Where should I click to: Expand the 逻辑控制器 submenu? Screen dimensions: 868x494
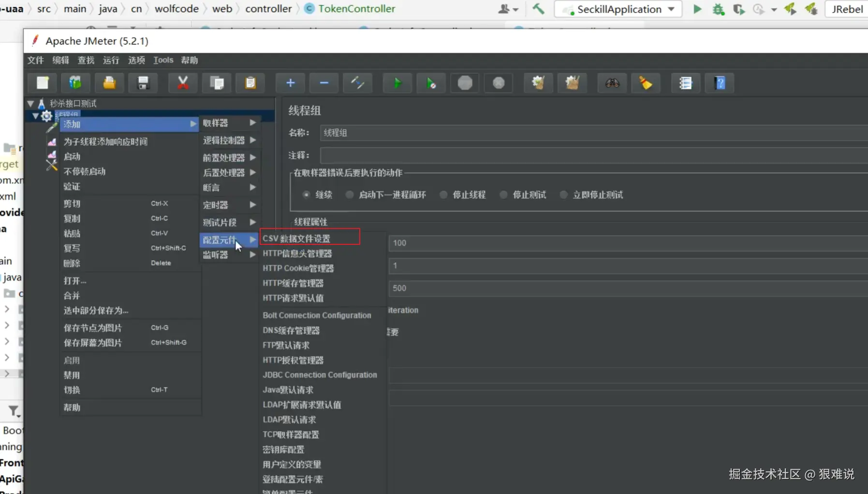coord(229,140)
